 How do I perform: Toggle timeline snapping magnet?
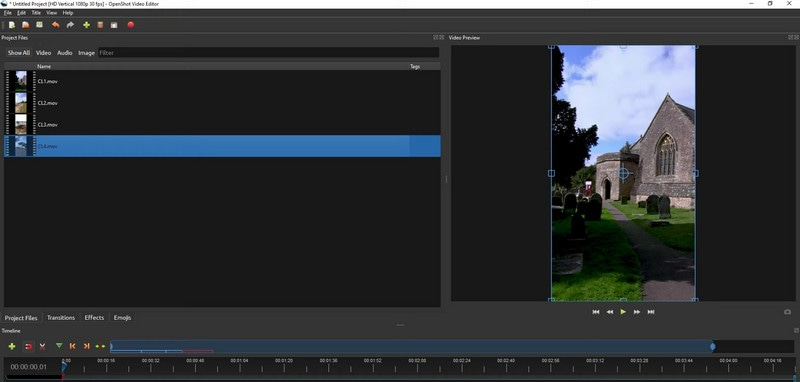coord(29,346)
